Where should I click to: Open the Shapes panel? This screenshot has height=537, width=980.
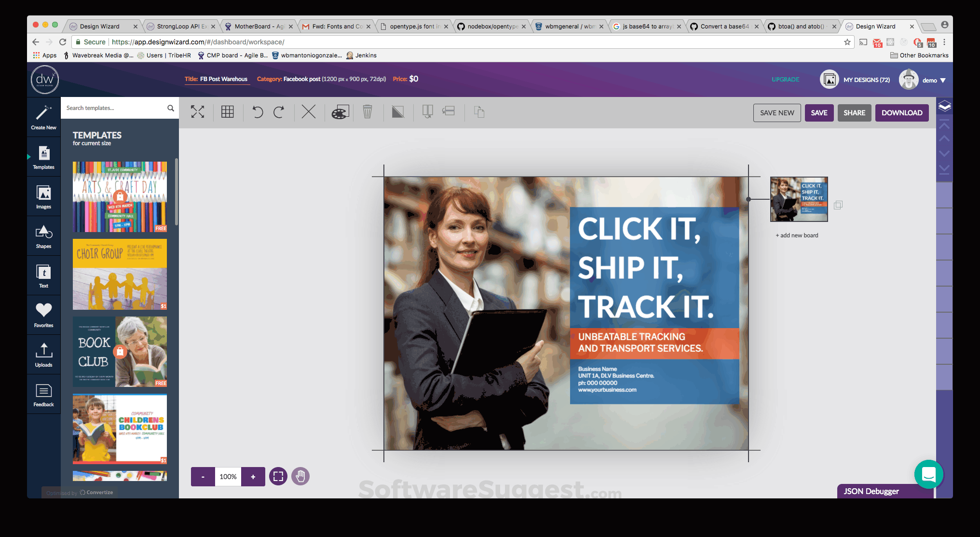[x=43, y=236]
